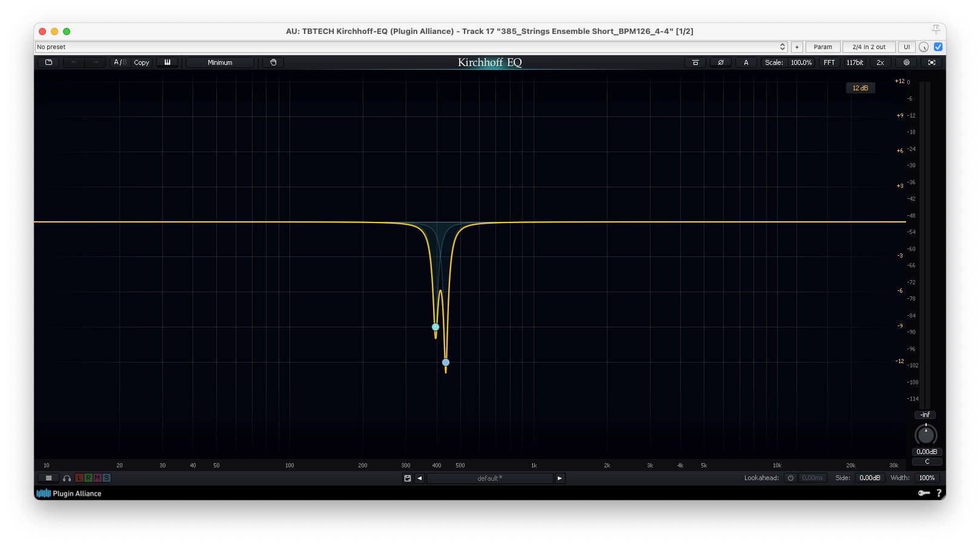Click the headphones solo-listen icon
Viewport: 980px width, 545px height.
tap(67, 478)
